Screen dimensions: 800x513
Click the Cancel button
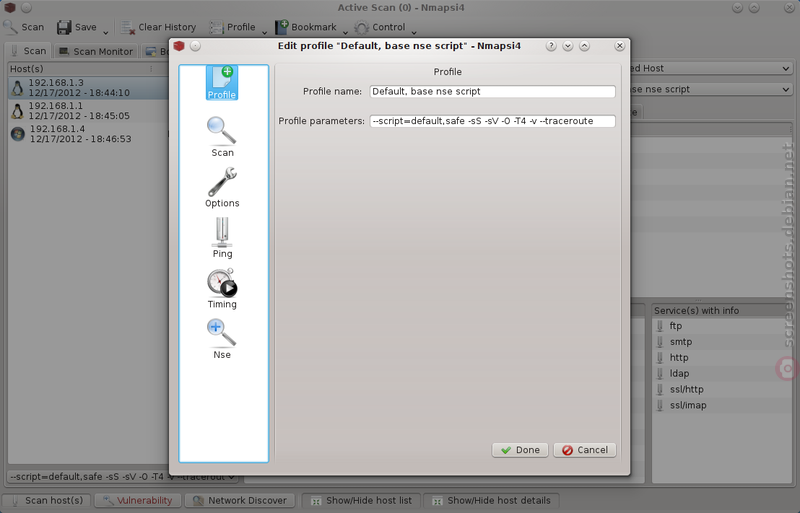click(585, 450)
